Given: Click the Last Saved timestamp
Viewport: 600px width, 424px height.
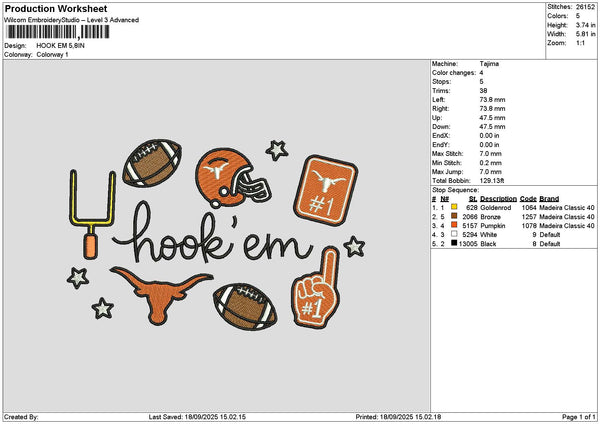Looking at the screenshot, I should (197, 417).
